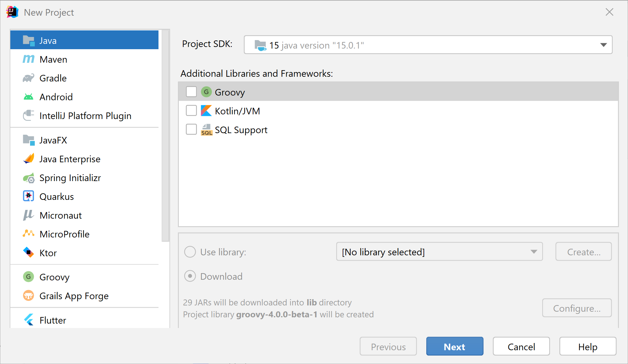
Task: Cancel the New Project dialog
Action: (x=521, y=346)
